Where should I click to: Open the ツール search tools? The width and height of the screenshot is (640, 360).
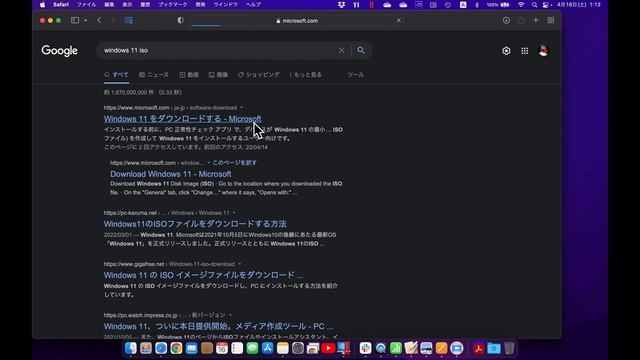point(356,75)
